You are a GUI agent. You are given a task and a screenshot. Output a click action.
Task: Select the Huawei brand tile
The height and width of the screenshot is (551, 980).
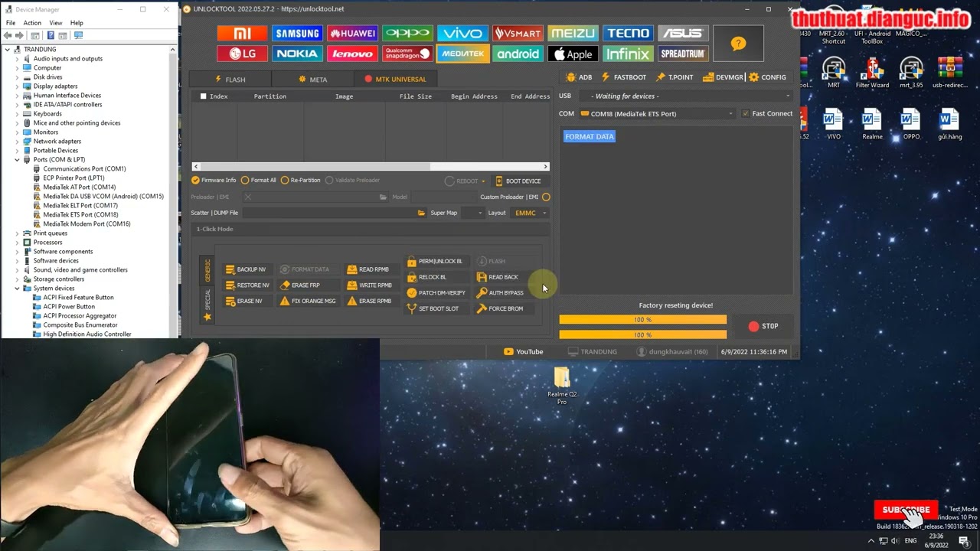[352, 33]
